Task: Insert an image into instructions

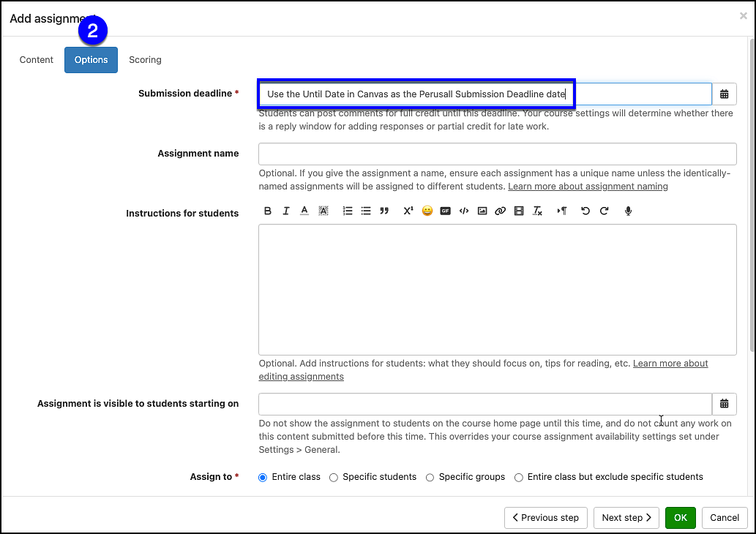Action: coord(482,211)
